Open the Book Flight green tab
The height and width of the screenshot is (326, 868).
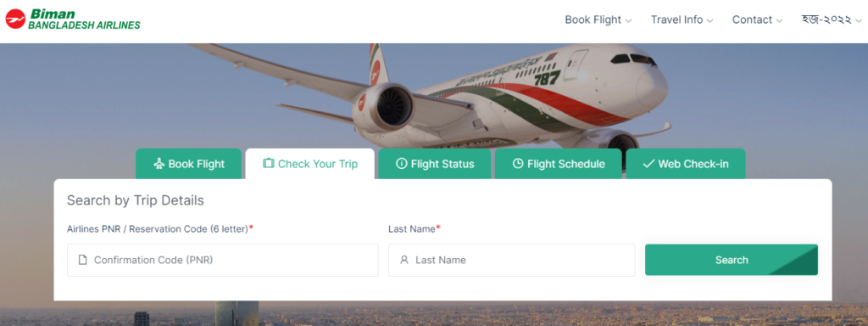[x=189, y=164]
